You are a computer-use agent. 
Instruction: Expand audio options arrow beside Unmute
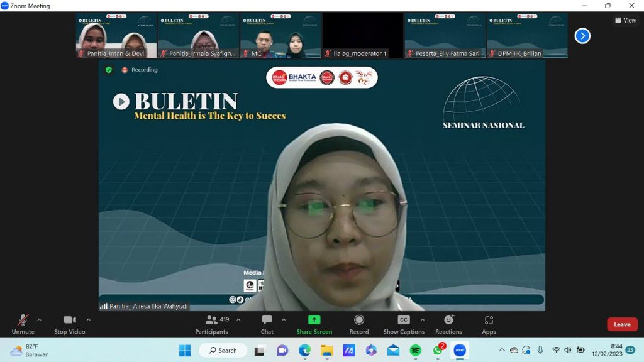tap(39, 319)
